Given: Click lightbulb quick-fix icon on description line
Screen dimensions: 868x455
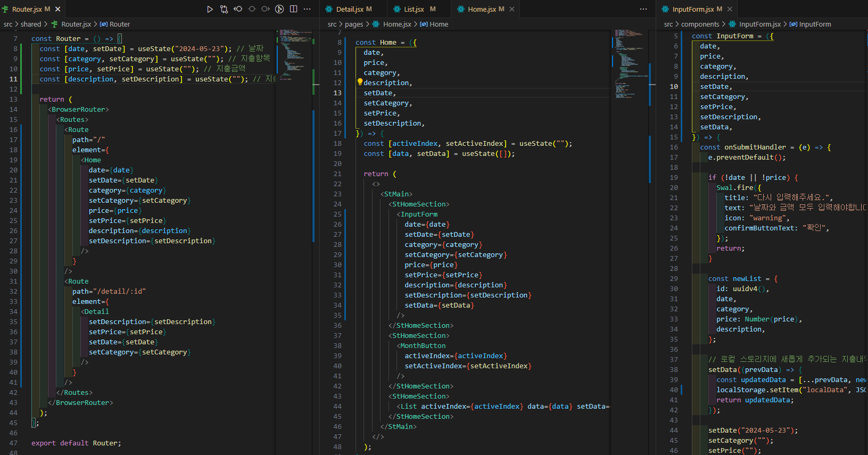Looking at the screenshot, I should pyautogui.click(x=360, y=82).
